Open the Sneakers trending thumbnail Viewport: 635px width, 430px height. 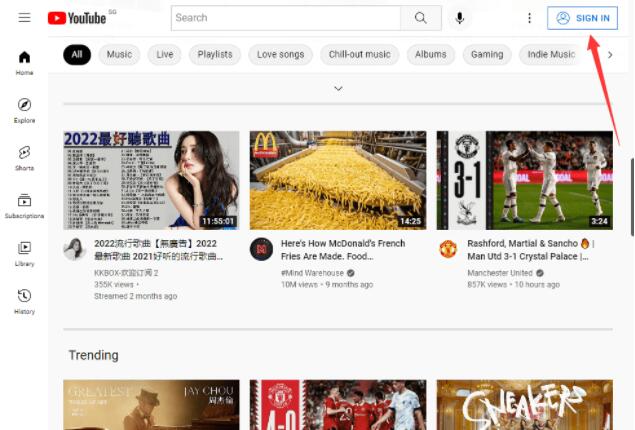tap(524, 405)
